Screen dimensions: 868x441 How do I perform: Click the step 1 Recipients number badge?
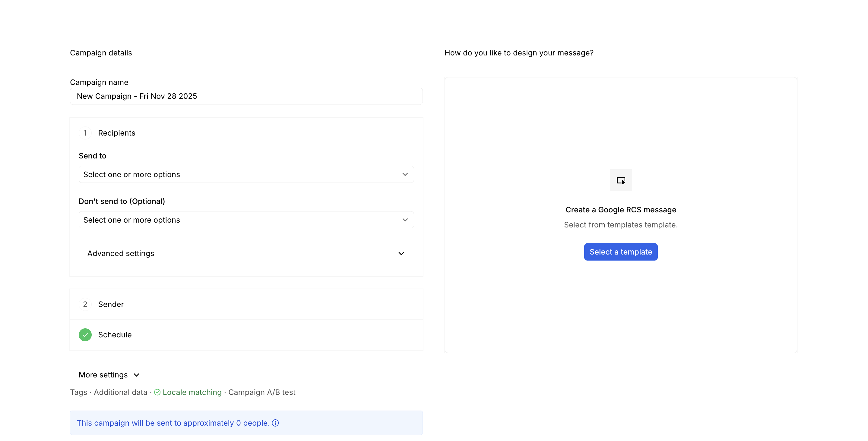(x=85, y=133)
